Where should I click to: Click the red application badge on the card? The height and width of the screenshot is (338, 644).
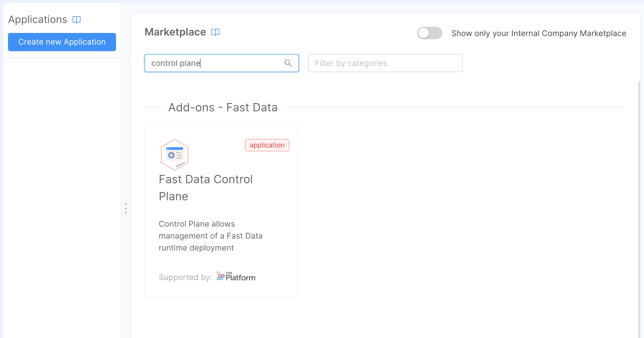[x=267, y=145]
